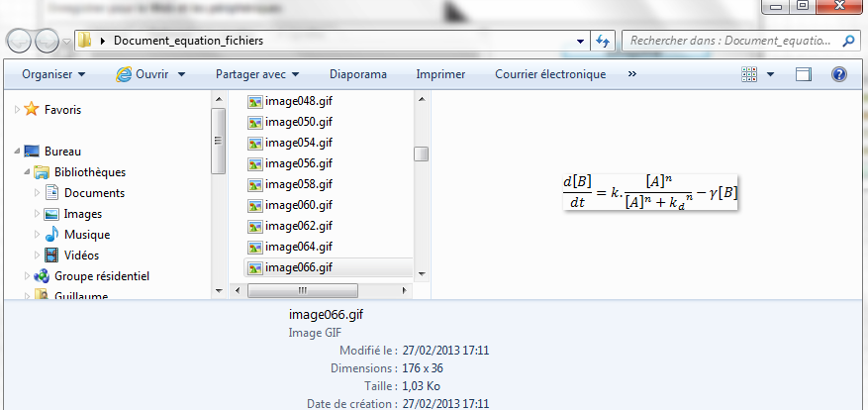
Task: Expand the Favoris tree node
Action: tap(16, 110)
